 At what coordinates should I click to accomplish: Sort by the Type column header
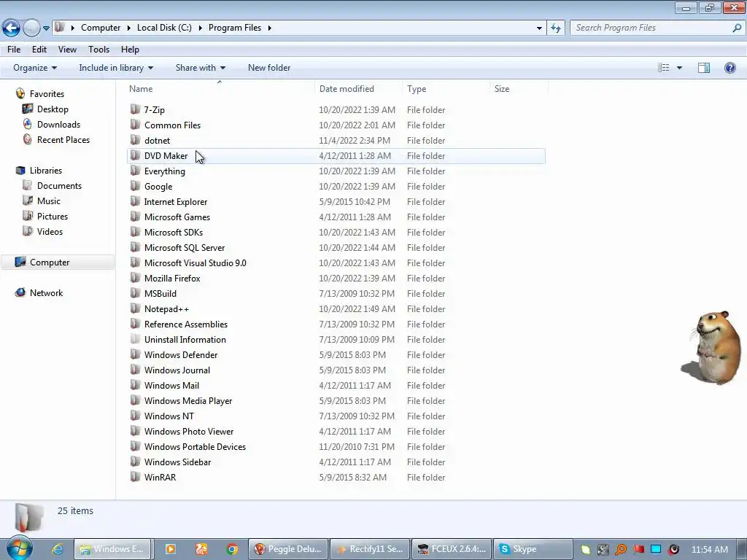pyautogui.click(x=446, y=88)
